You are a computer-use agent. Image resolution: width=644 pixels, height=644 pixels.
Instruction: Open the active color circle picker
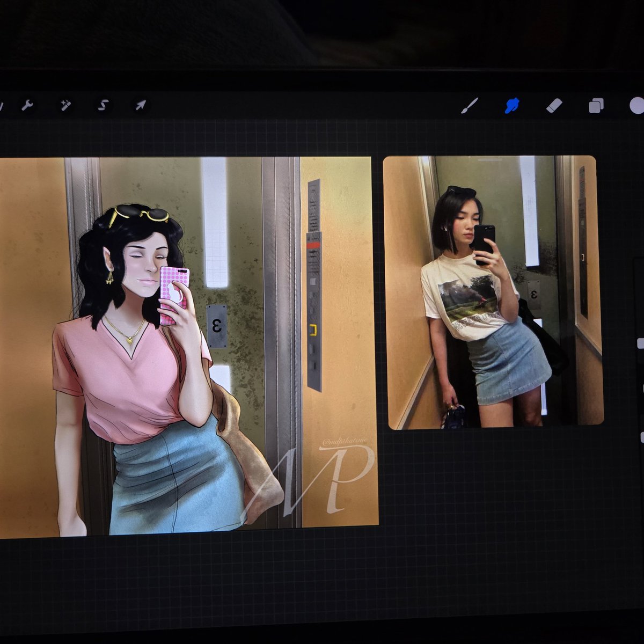(x=637, y=106)
